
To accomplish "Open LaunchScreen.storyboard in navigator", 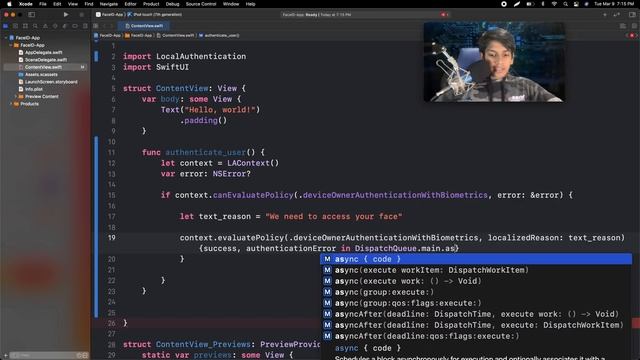I will click(x=51, y=82).
